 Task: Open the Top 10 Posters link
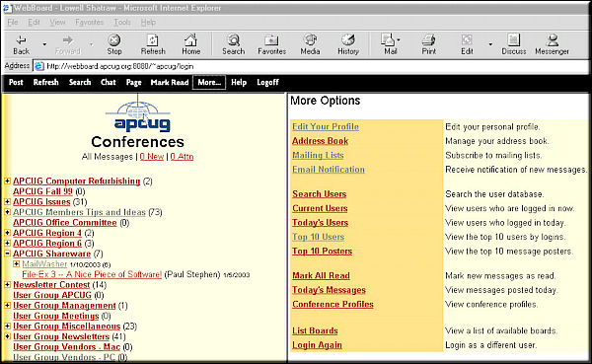coord(322,252)
